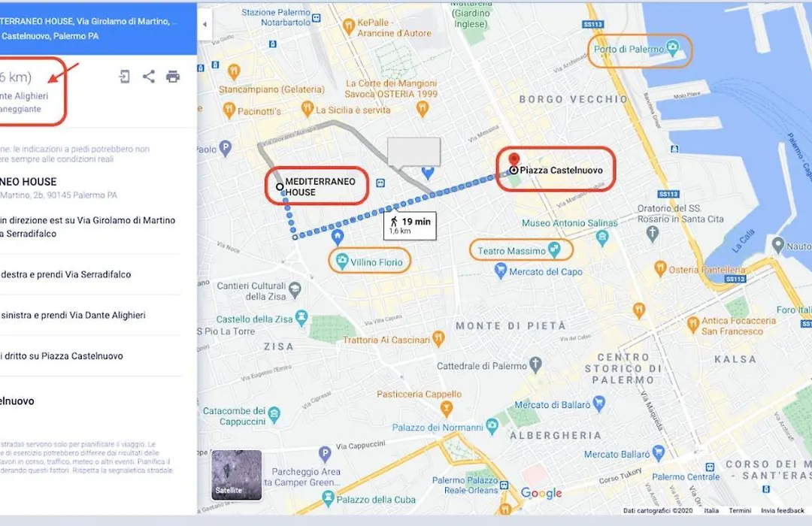This screenshot has width=812, height=526.
Task: Click the 19 min walking route label
Action: pyautogui.click(x=411, y=225)
